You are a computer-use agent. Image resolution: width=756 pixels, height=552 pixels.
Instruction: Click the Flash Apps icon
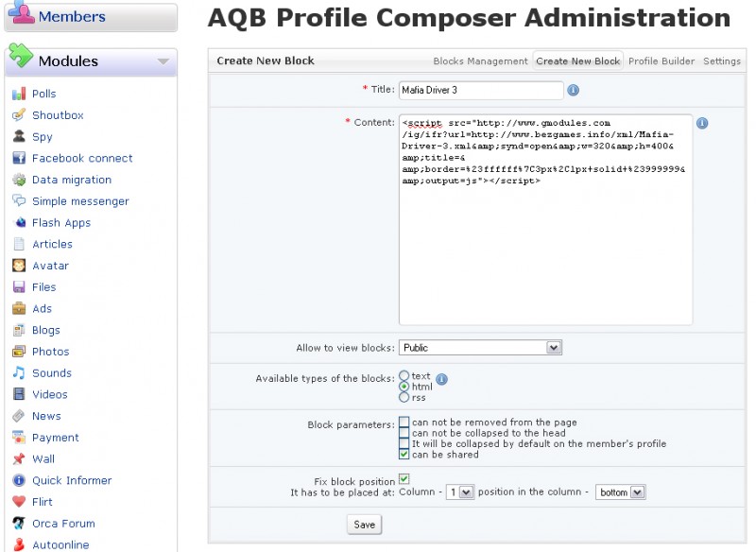(x=19, y=222)
